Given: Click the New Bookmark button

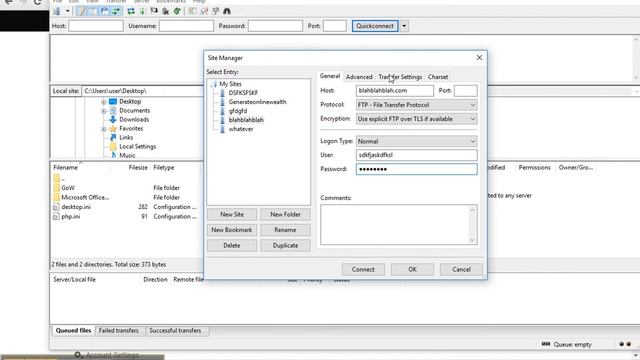Looking at the screenshot, I should (x=232, y=230).
